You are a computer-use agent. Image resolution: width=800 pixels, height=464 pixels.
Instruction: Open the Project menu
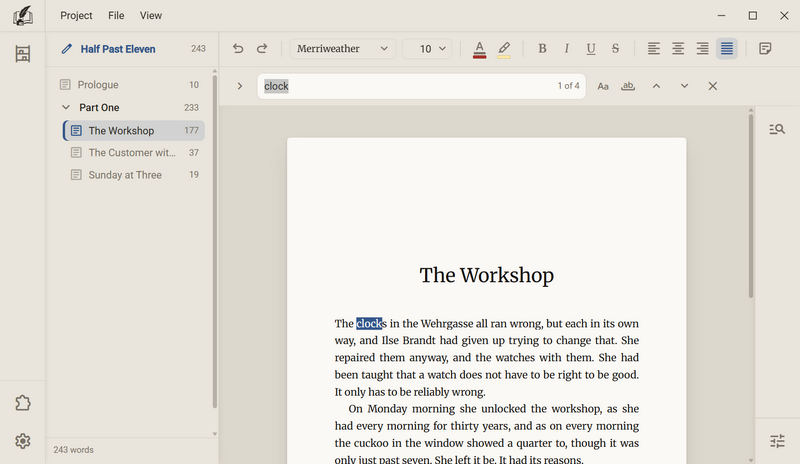[76, 16]
